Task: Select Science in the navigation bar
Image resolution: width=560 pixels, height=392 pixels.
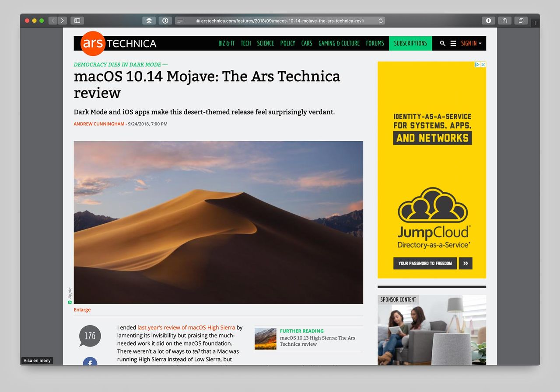Action: coord(265,43)
